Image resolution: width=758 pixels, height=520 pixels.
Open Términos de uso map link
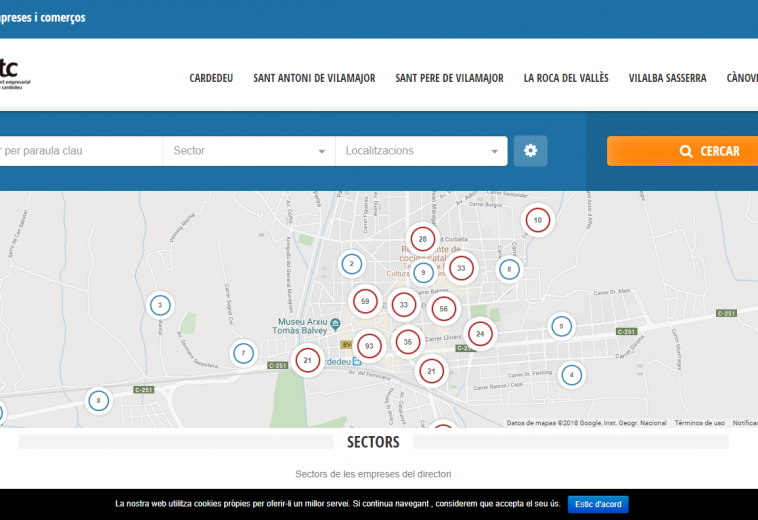700,423
